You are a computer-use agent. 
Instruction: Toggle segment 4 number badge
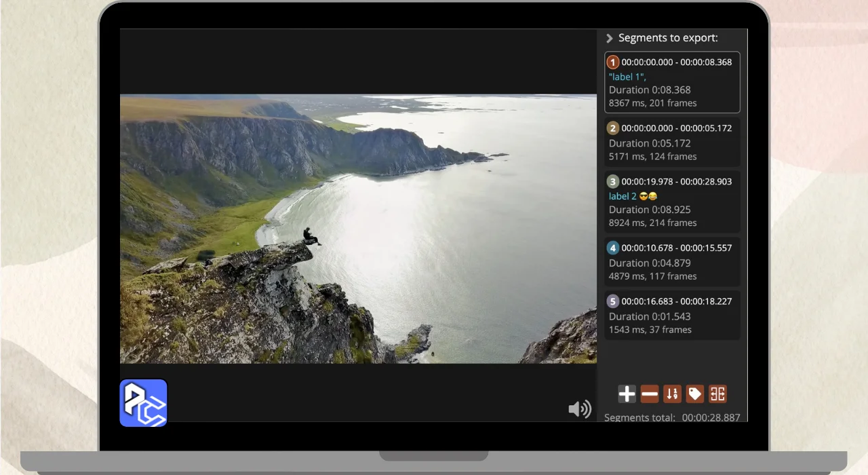coord(613,248)
